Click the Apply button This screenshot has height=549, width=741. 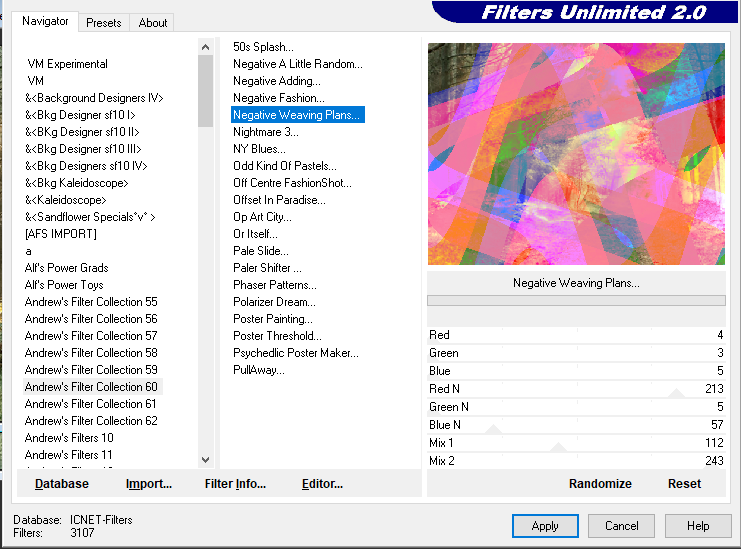click(x=545, y=526)
